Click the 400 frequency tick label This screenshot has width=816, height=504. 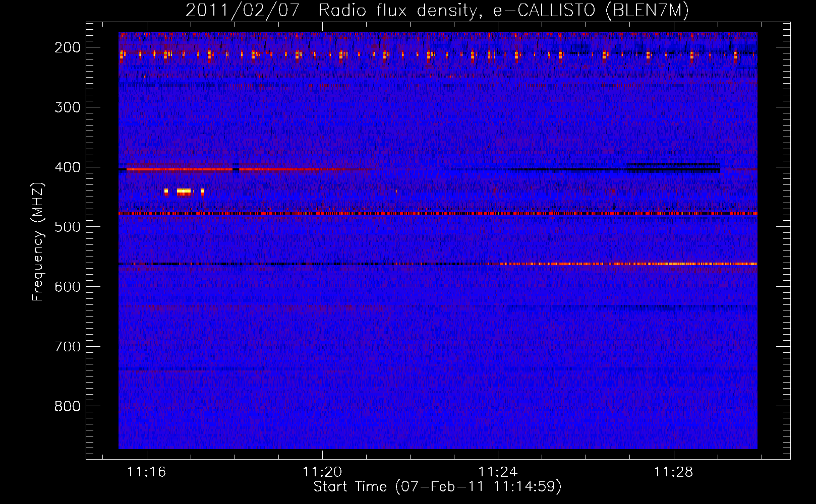tap(68, 167)
